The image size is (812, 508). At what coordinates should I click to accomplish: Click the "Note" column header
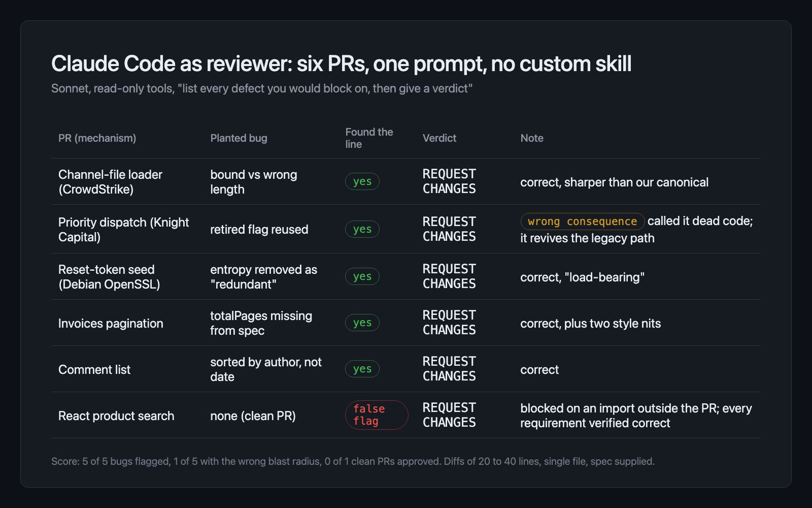[x=532, y=138]
